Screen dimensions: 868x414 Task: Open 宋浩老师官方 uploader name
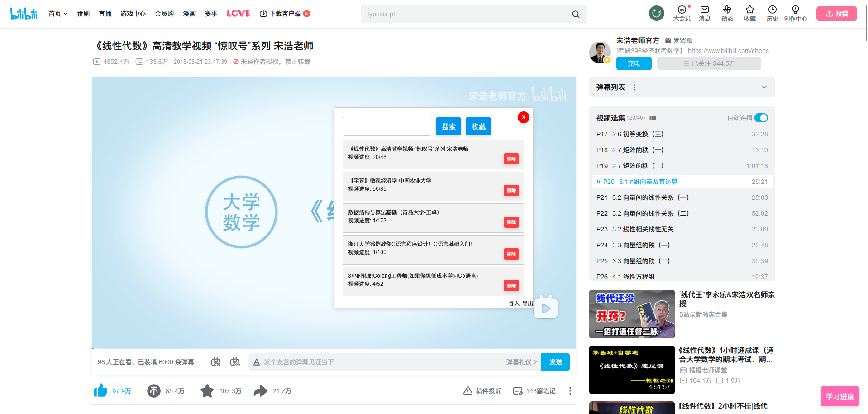click(638, 41)
